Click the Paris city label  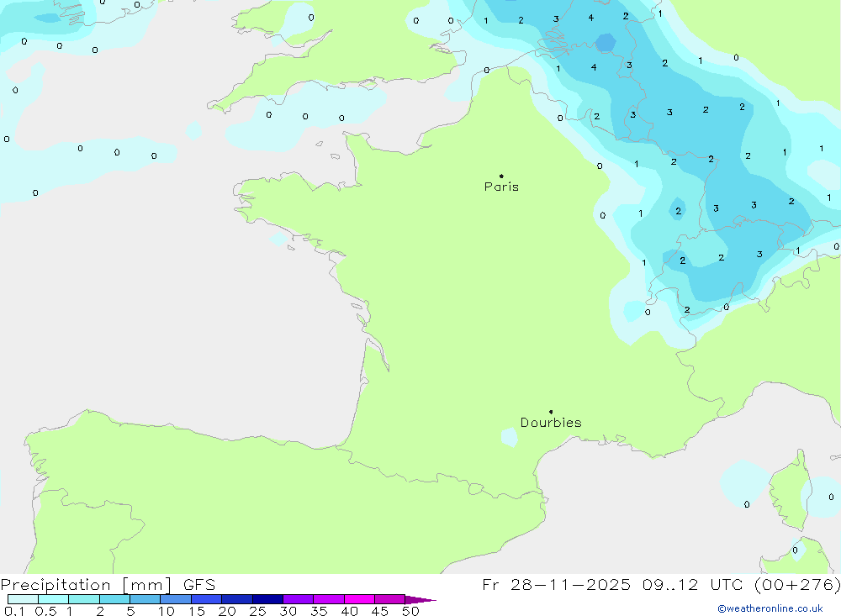click(501, 187)
